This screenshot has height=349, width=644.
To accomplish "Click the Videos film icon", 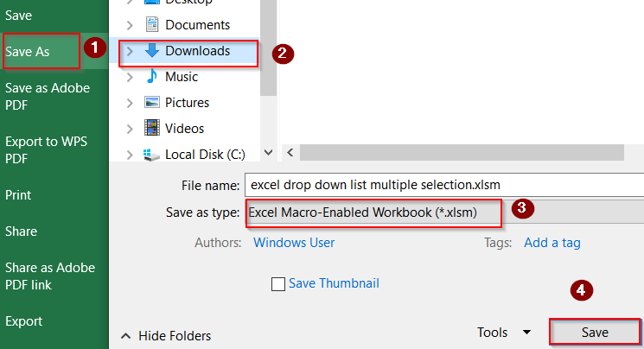I will pos(152,129).
